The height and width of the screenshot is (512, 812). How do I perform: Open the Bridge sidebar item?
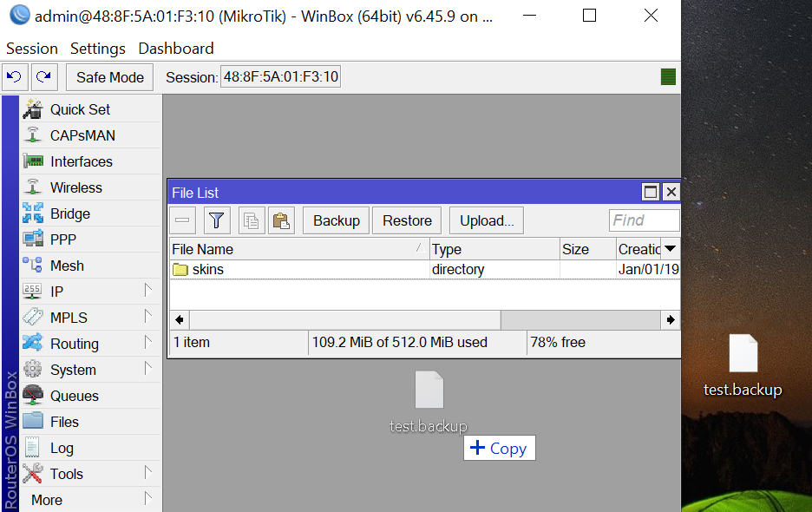pyautogui.click(x=90, y=213)
